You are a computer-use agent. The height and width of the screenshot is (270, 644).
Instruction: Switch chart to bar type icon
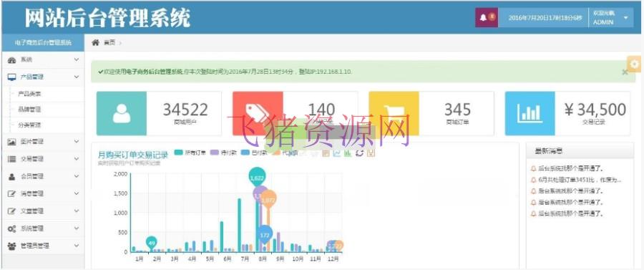pyautogui.click(x=348, y=153)
